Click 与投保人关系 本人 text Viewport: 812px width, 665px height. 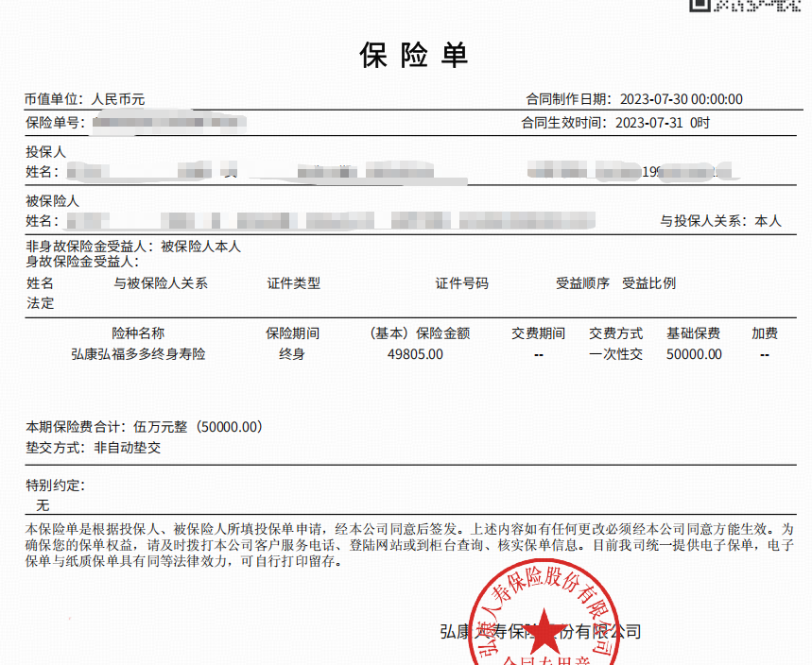pos(720,221)
